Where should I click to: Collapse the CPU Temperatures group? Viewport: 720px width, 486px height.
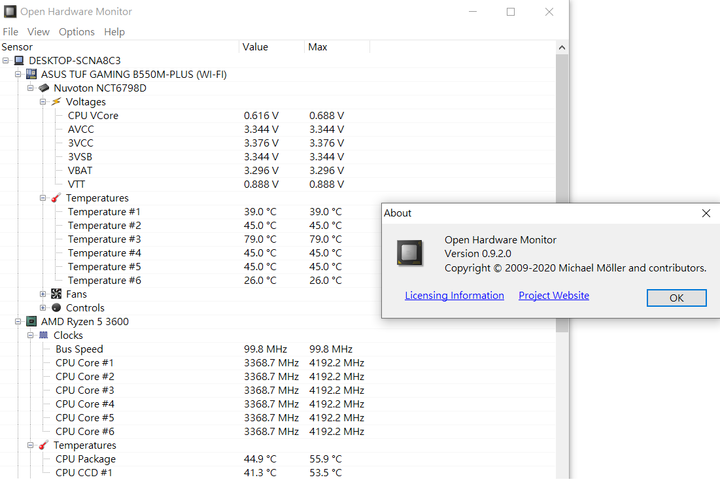(30, 445)
